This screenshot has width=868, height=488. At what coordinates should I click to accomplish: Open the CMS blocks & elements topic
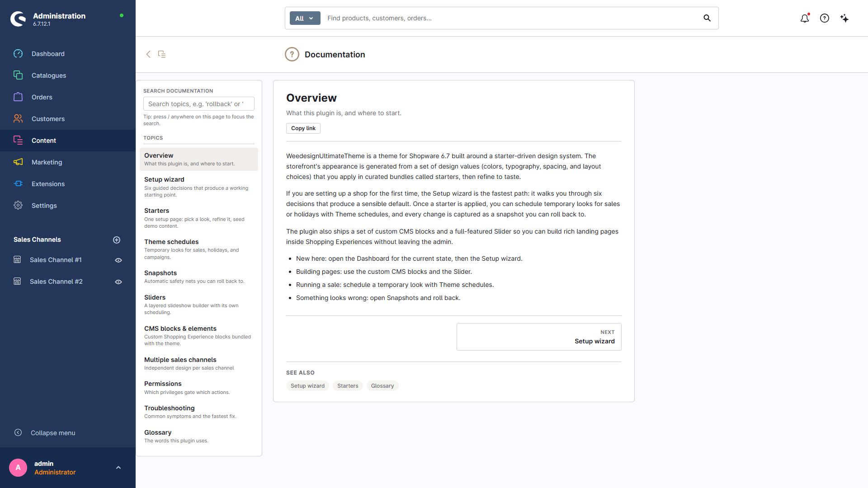[199, 336]
